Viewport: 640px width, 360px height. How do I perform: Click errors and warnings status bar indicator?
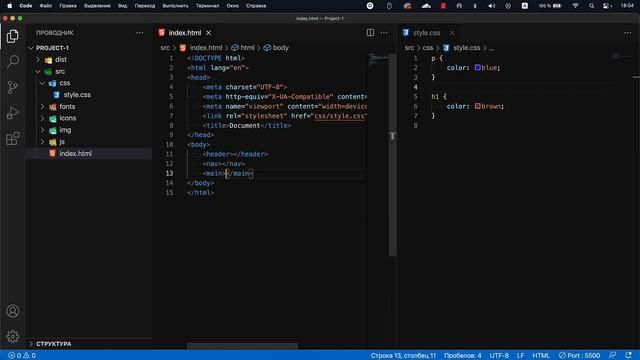[x=22, y=356]
